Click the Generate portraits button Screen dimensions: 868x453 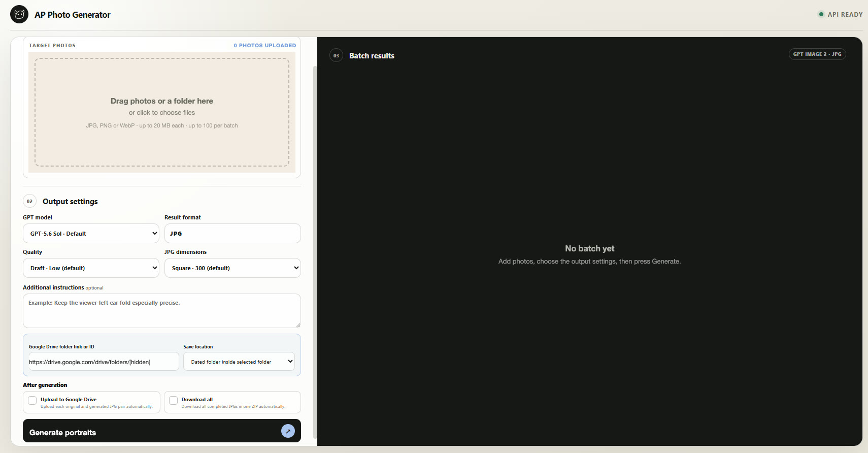(162, 431)
